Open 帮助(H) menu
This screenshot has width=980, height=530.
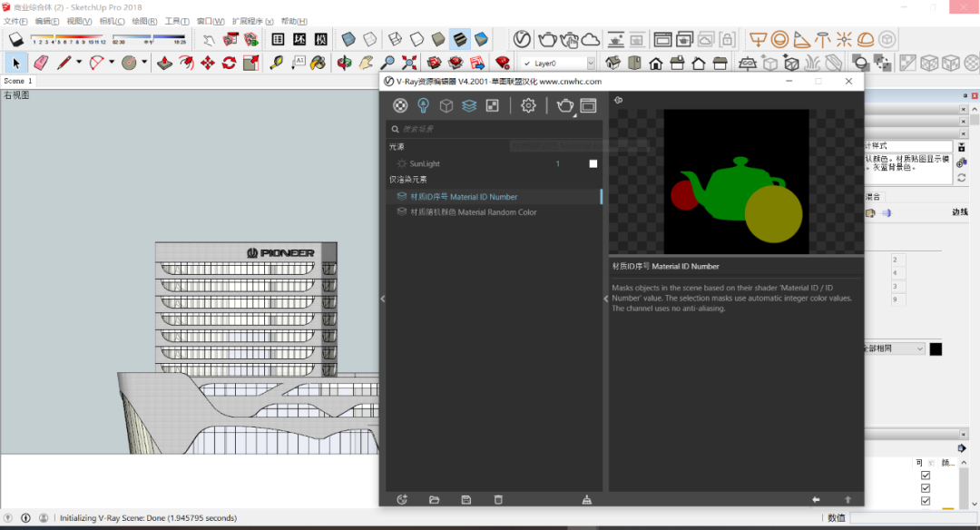pyautogui.click(x=294, y=21)
